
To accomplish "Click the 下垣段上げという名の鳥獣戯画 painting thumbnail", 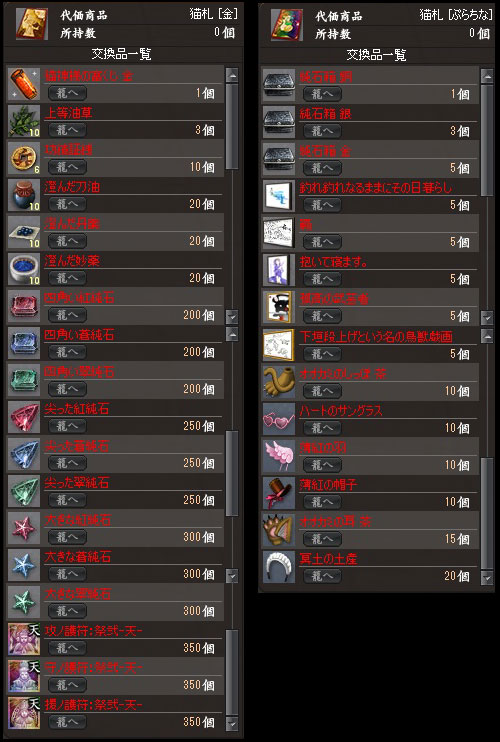I will (x=279, y=345).
